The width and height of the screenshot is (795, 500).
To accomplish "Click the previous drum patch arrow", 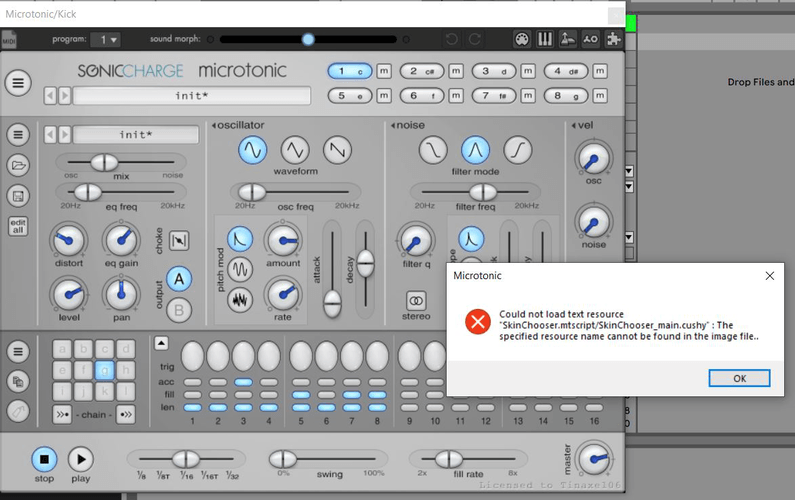I will click(50, 135).
